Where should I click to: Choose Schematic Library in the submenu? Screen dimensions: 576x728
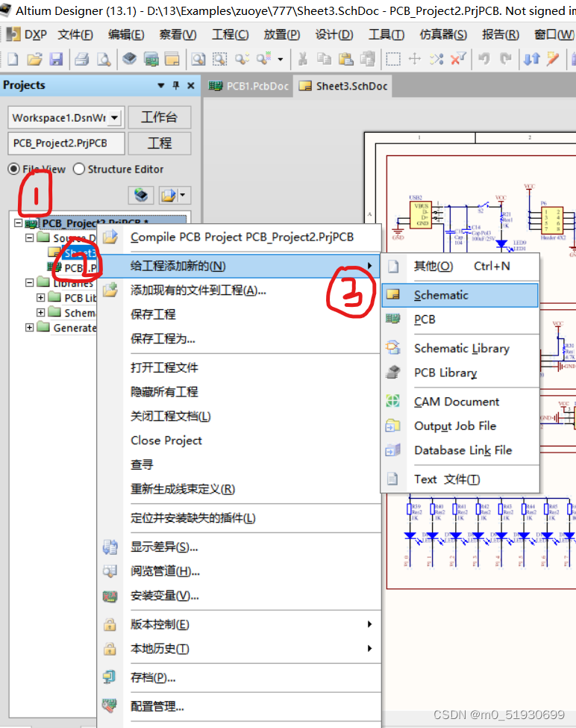click(x=460, y=348)
